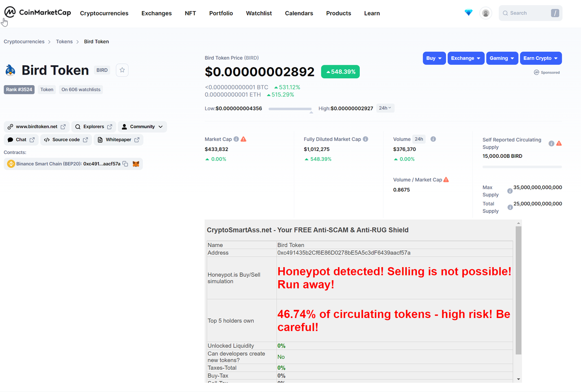Copy the BEP20 contract address
The image size is (581, 392).
click(x=125, y=164)
